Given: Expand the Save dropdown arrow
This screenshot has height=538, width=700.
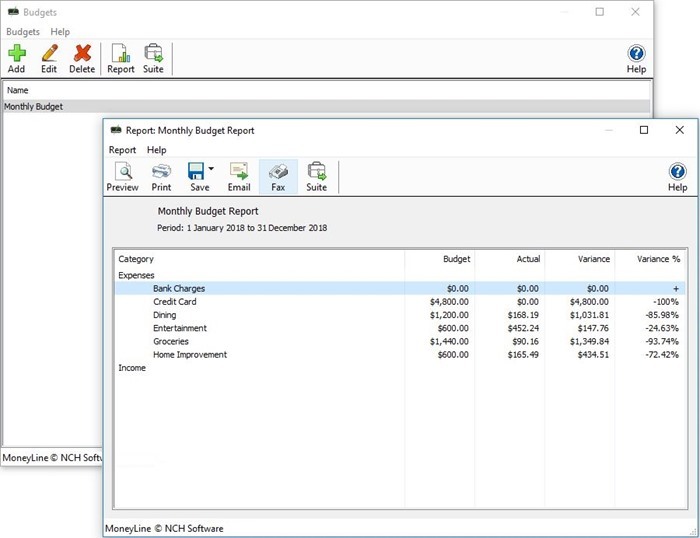Looking at the screenshot, I should pos(211,169).
